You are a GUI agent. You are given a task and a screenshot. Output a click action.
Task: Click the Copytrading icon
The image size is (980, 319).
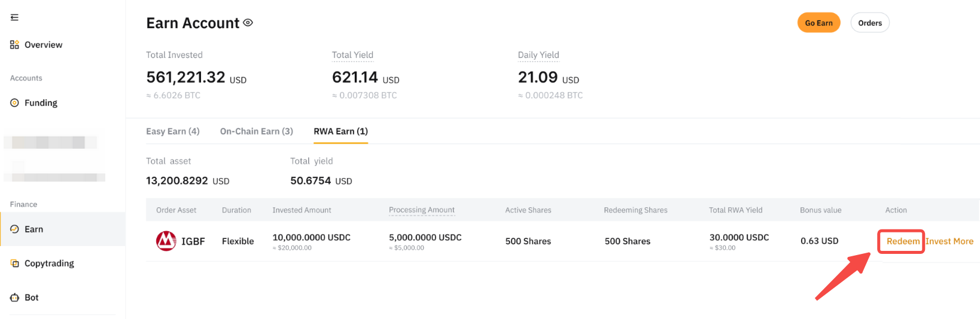(14, 263)
